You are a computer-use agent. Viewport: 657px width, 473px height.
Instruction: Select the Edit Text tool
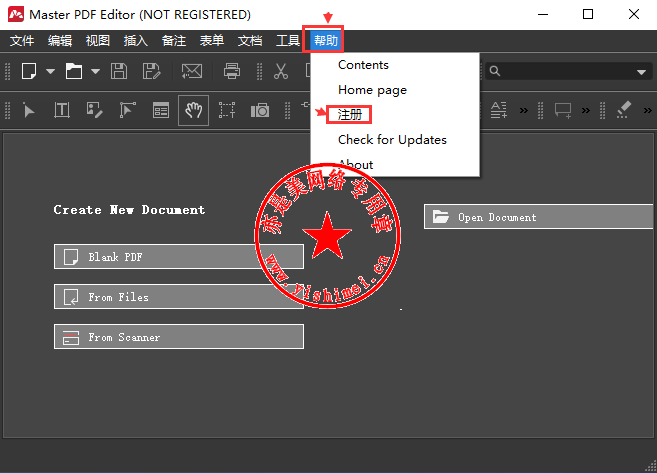click(x=62, y=110)
